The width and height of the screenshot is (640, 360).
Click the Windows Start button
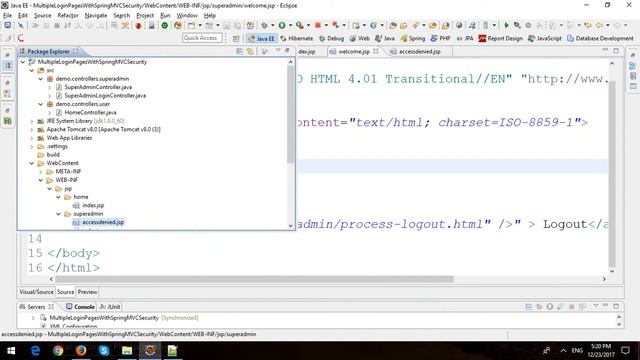tap(11, 351)
